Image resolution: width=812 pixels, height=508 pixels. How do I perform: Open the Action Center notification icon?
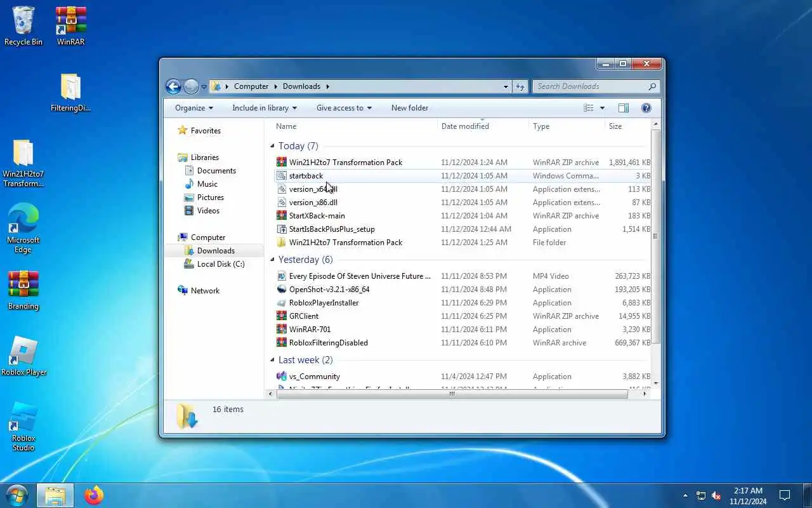pos(785,496)
